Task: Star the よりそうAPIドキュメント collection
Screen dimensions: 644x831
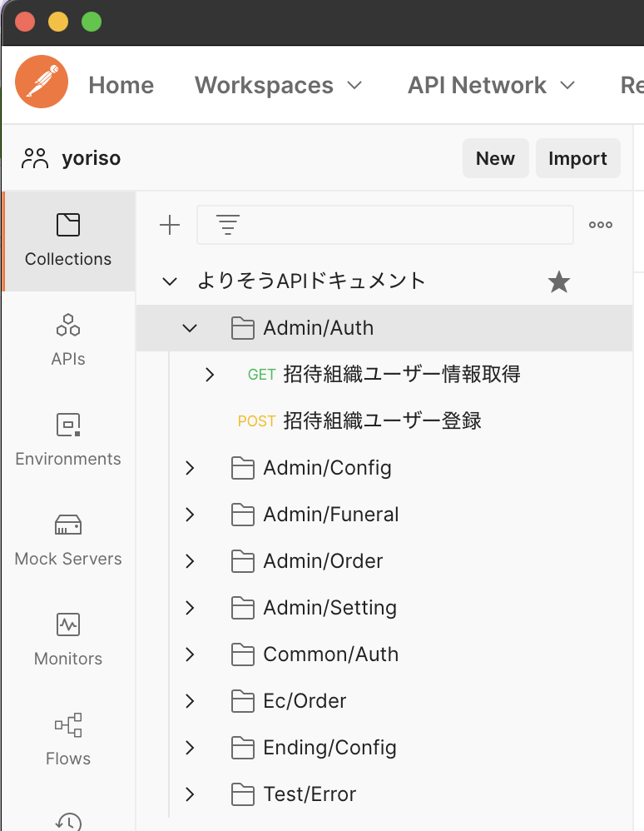Action: [558, 281]
